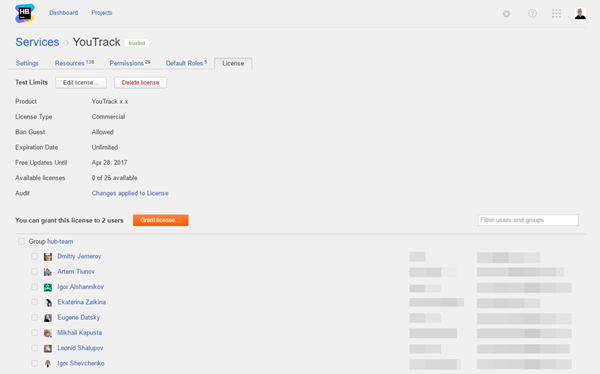The height and width of the screenshot is (374, 600).
Task: Switch to the Resources tab
Action: click(74, 63)
